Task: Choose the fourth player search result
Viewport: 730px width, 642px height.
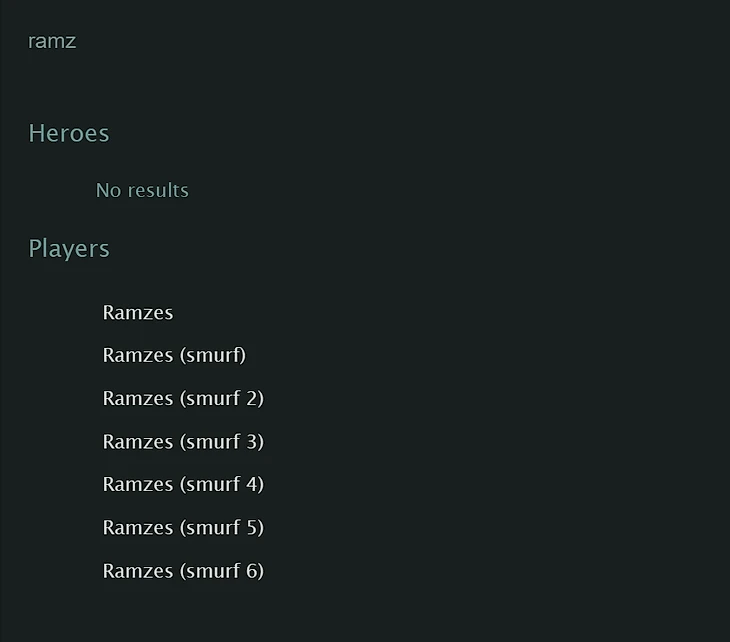Action: [183, 441]
